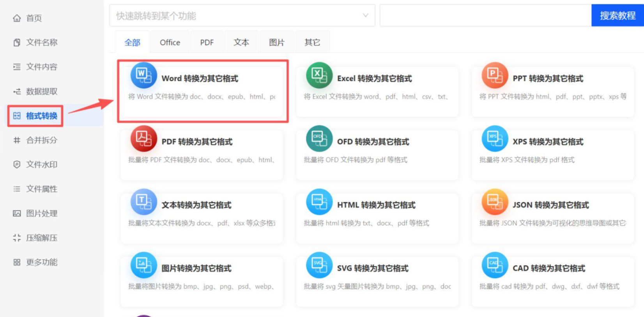The width and height of the screenshot is (644, 317).
Task: Open 文件属性 in the sidebar
Action: (x=42, y=189)
